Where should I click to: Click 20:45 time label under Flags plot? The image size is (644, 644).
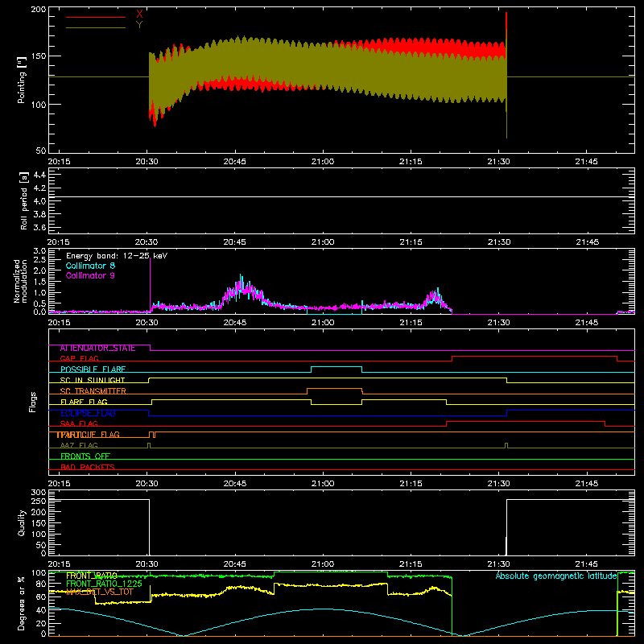[x=234, y=484]
